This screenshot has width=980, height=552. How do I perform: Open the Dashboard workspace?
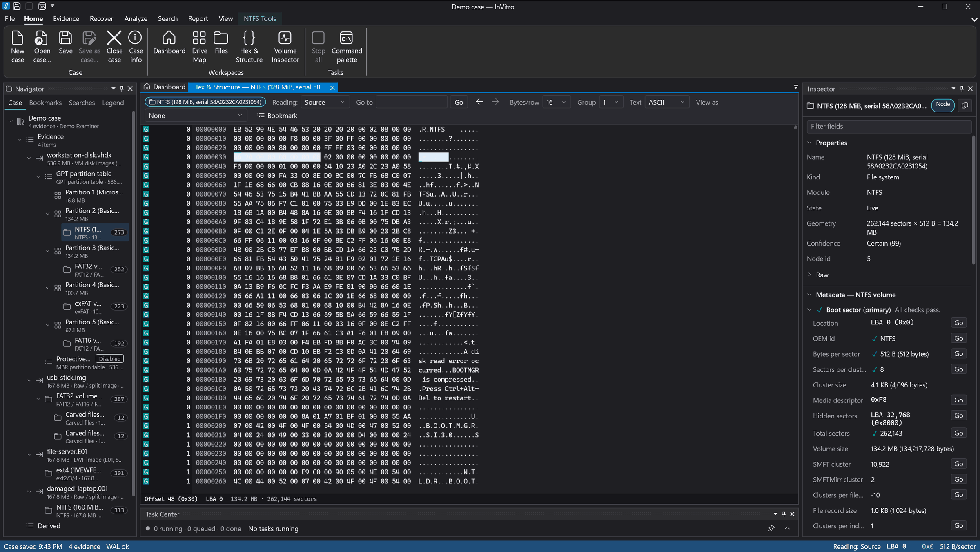click(x=169, y=42)
